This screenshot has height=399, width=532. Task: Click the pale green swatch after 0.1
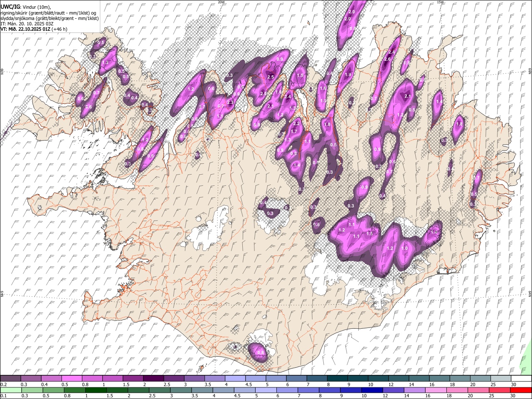coord(11,390)
